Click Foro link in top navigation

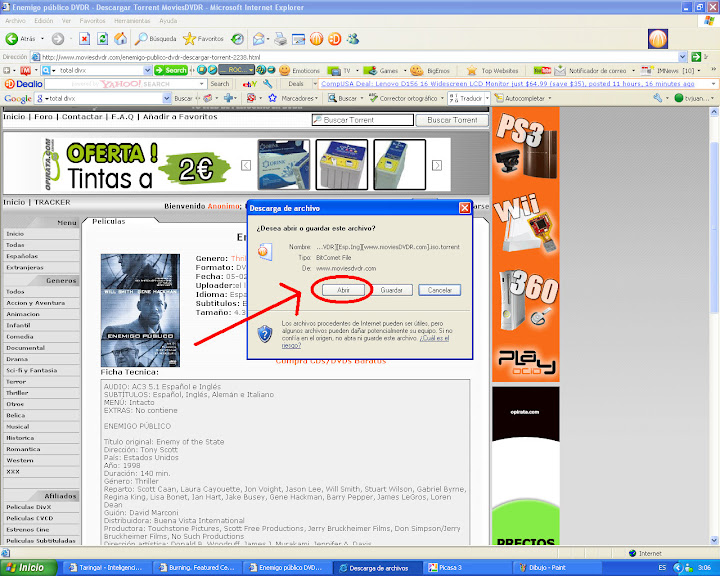pyautogui.click(x=43, y=117)
